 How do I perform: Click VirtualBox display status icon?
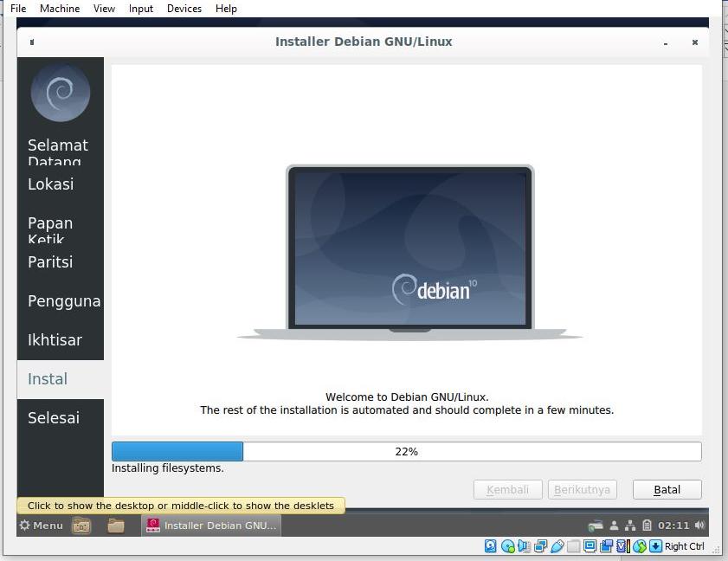[590, 546]
